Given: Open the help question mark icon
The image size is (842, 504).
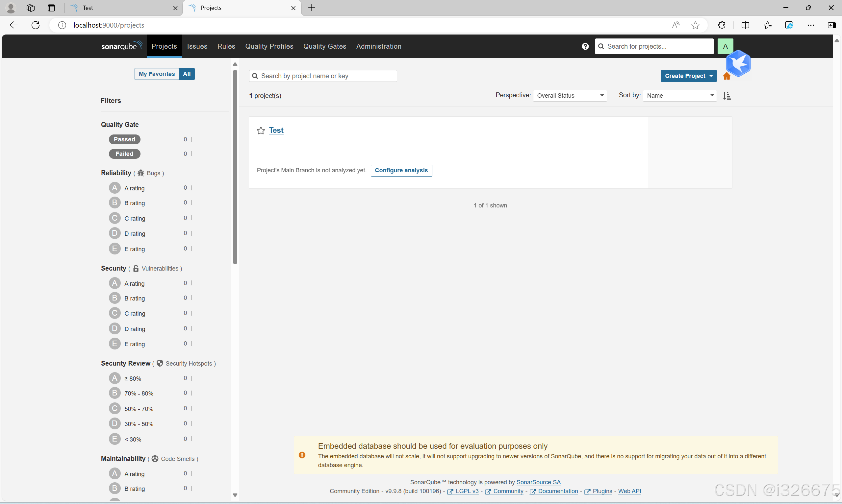Looking at the screenshot, I should point(585,46).
